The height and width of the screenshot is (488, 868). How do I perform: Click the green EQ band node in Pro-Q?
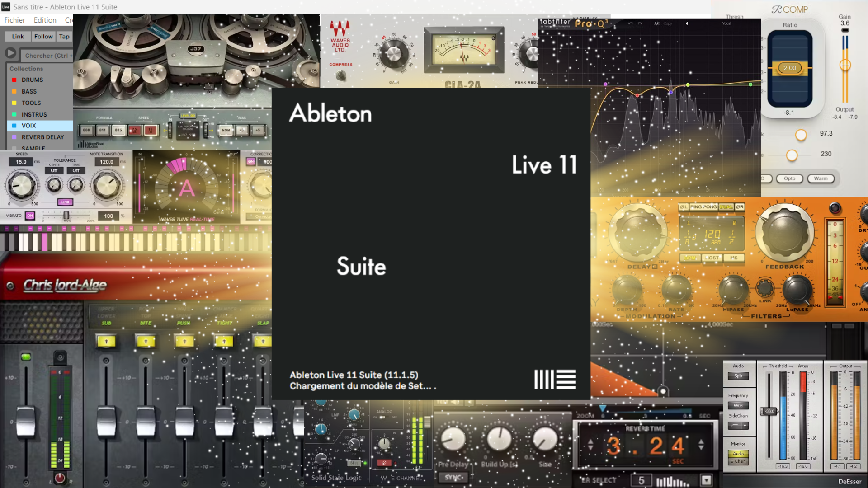tap(750, 84)
